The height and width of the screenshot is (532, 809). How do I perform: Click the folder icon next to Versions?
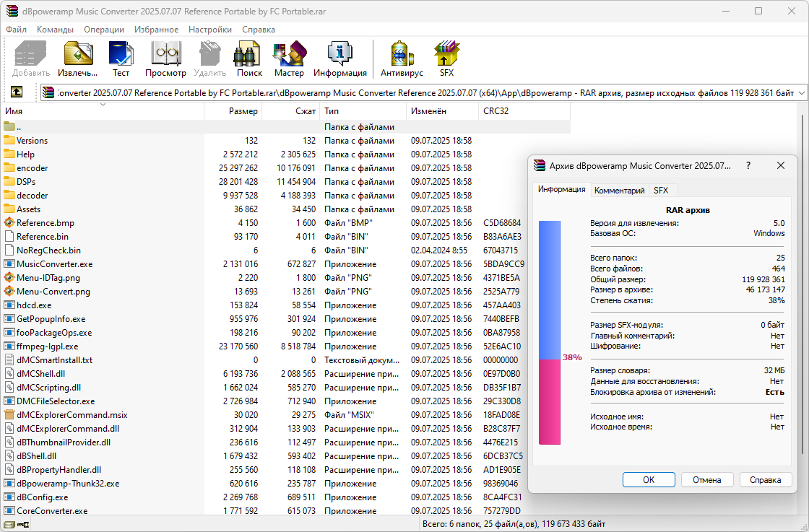coord(9,140)
